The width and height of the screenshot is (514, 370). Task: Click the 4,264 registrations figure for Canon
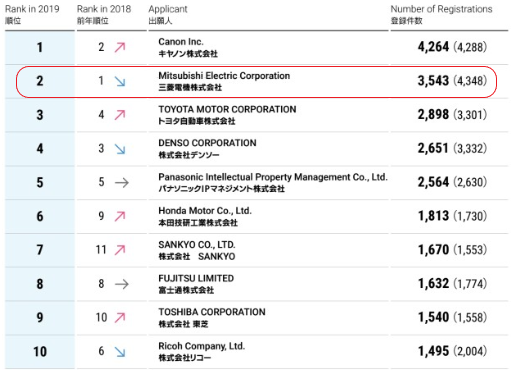(x=433, y=47)
